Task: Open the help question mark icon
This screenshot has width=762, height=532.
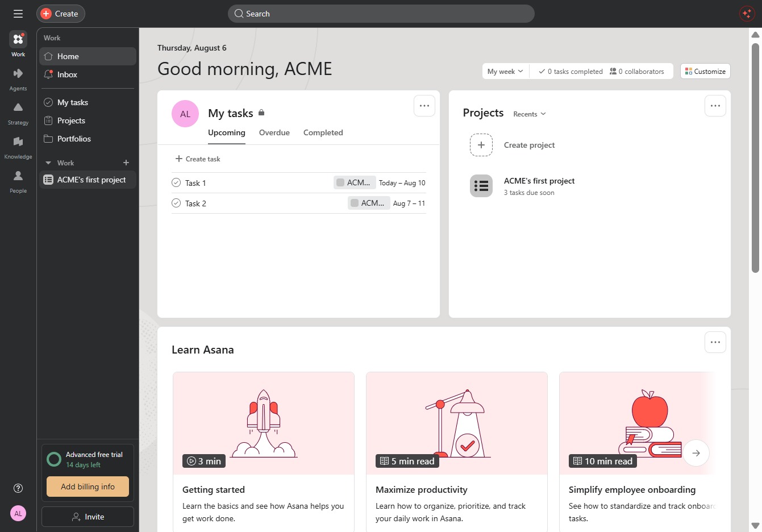Action: pos(18,488)
